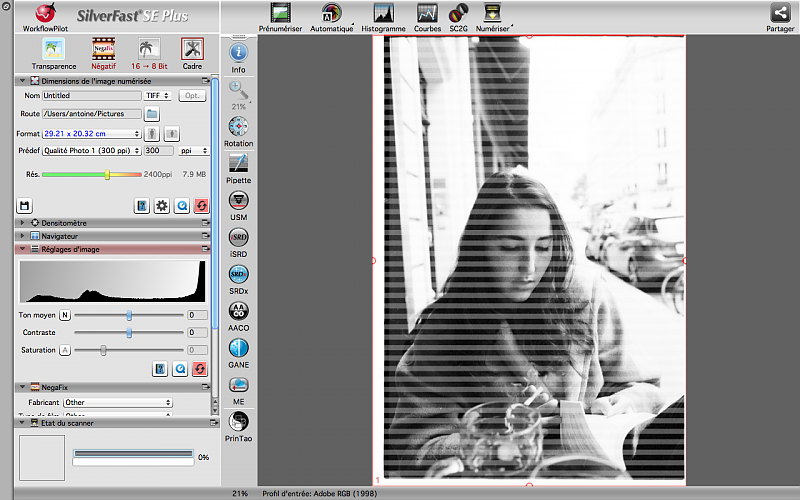
Task: Click the Prénumériser prescan button
Action: 281,14
